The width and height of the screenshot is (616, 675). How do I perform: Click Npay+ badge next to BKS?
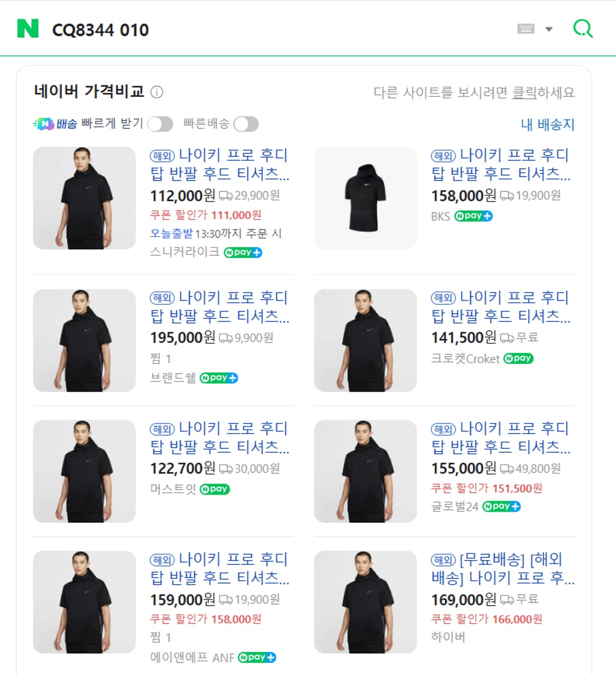(x=474, y=216)
